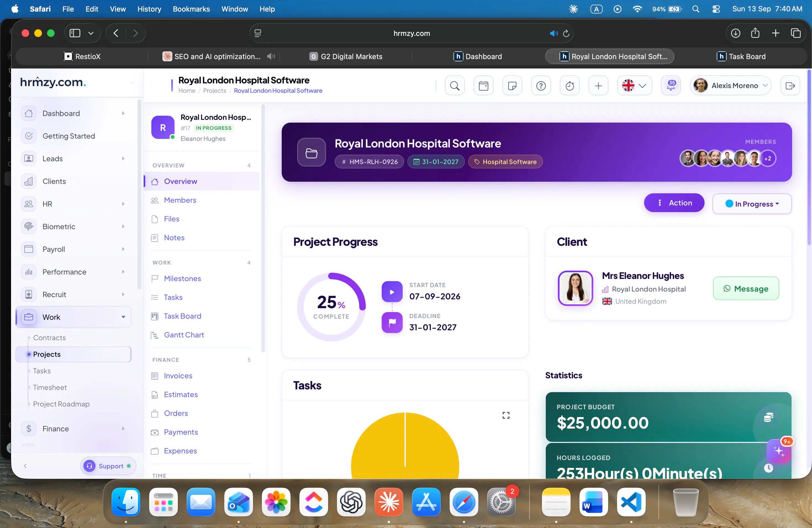Expand the Dashboard sidebar submenu arrow

(x=123, y=113)
